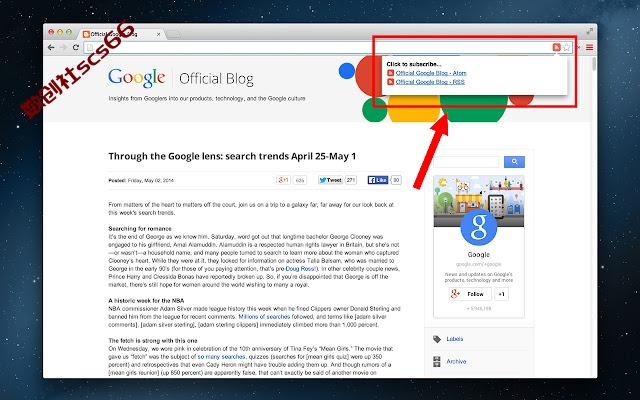Open the Millions of searches link
The height and width of the screenshot is (400, 640).
264,317
